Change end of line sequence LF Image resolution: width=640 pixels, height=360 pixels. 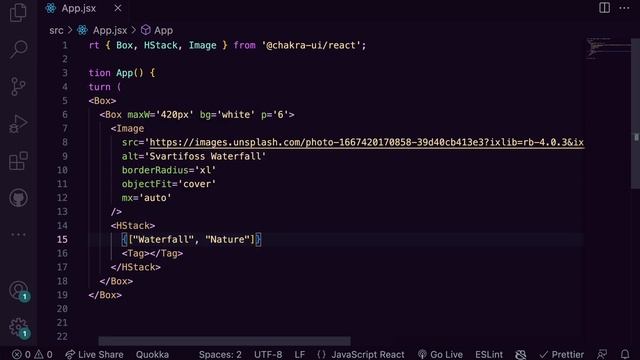click(300, 354)
